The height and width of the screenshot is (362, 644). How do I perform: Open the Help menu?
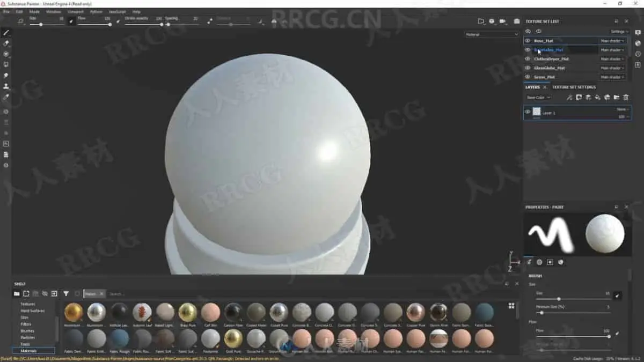136,11
